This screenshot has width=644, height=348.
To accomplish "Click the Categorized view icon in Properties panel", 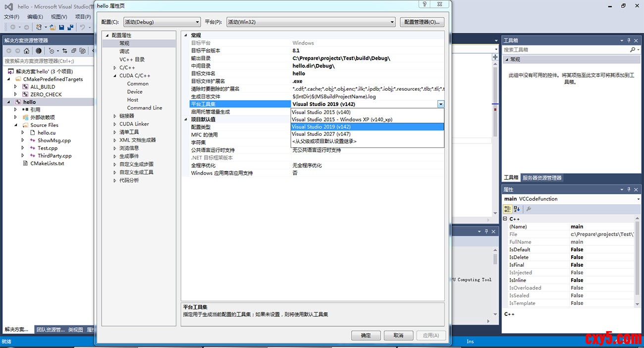I will (508, 209).
